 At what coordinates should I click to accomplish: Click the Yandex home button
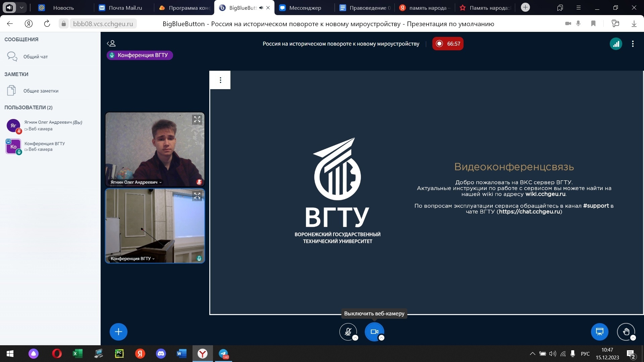coord(29,23)
